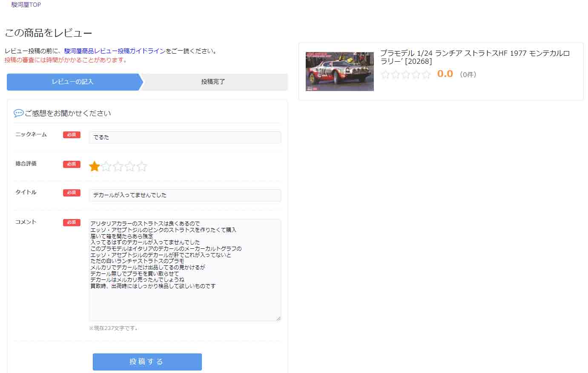Set overall rating to three stars
This screenshot has width=588, height=373.
point(118,166)
